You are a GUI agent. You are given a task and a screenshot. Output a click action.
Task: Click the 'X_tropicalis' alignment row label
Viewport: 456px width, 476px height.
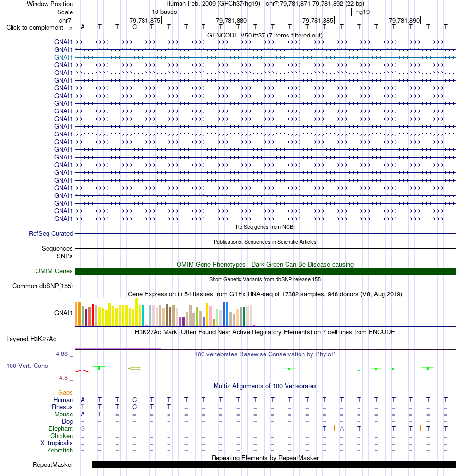[57, 443]
